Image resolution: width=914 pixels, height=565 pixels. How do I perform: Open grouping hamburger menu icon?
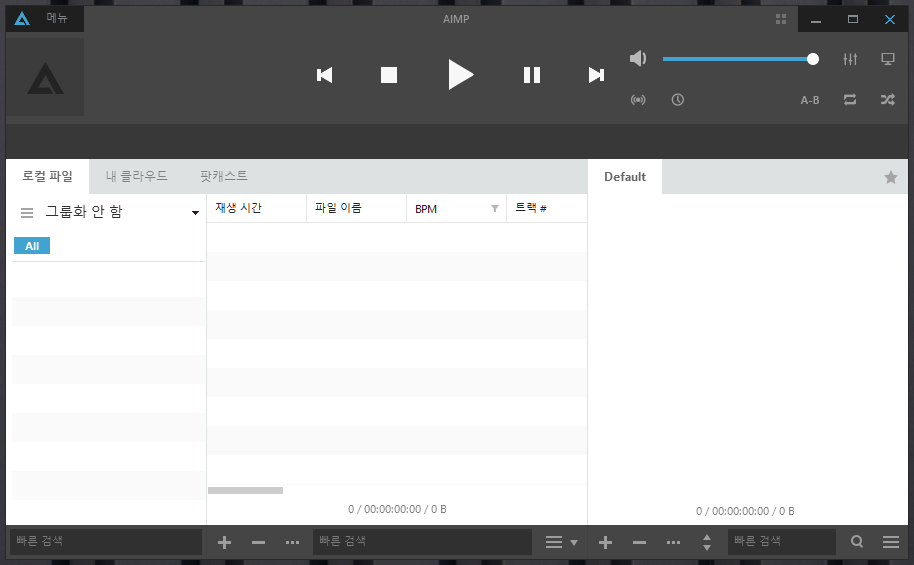(27, 212)
